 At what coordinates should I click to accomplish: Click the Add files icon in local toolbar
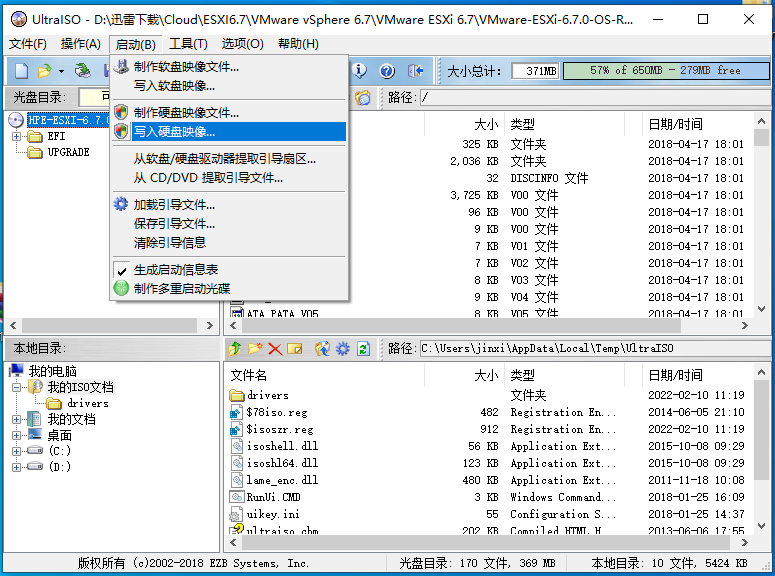tap(322, 349)
